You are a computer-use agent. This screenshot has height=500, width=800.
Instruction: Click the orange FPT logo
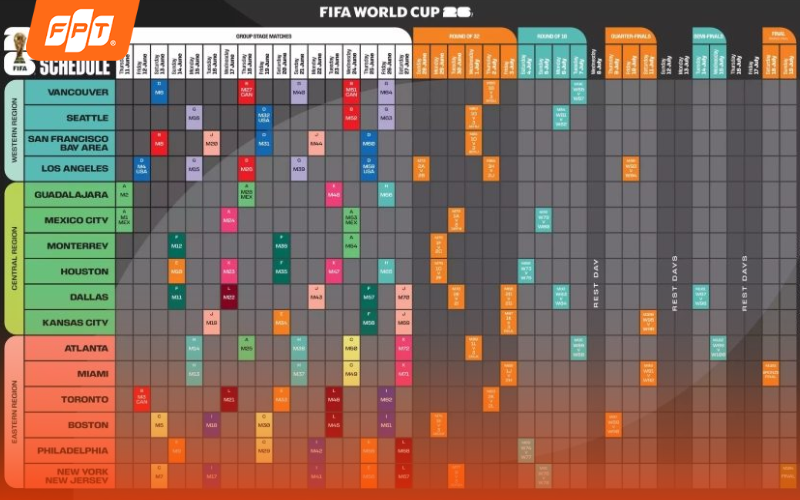(x=82, y=29)
